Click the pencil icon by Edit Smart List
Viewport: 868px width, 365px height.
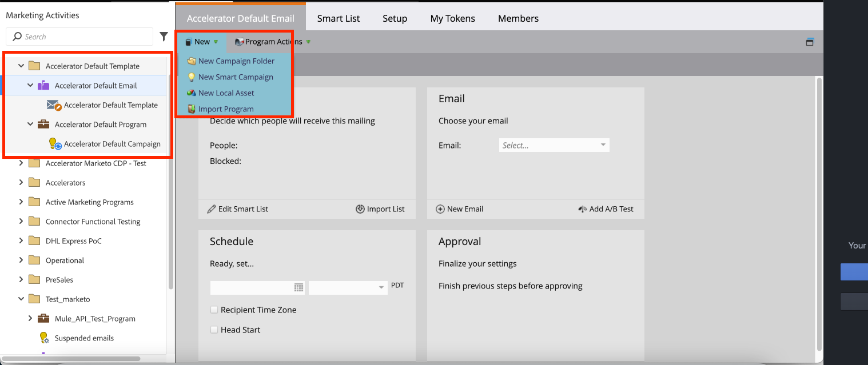point(212,209)
